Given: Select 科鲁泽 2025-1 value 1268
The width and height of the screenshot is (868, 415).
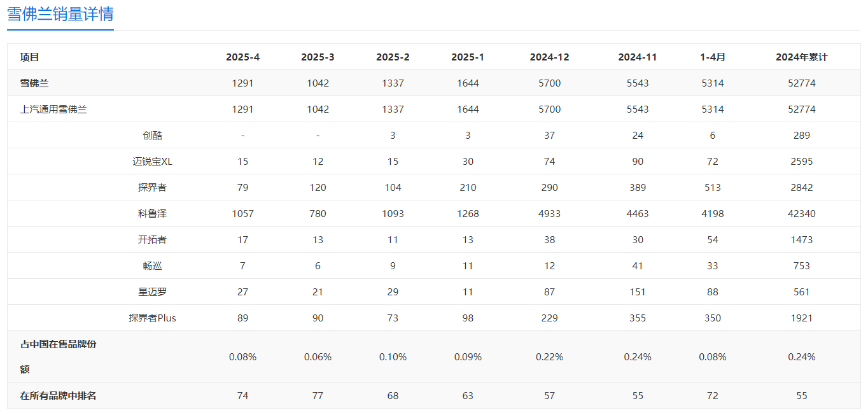Looking at the screenshot, I should click(x=468, y=214).
